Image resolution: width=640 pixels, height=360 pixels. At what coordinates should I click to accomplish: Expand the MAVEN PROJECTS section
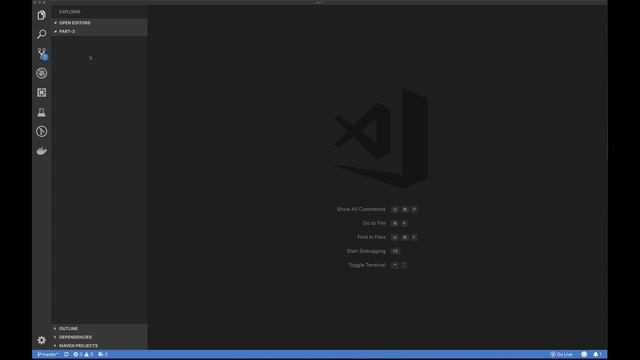(x=100, y=346)
